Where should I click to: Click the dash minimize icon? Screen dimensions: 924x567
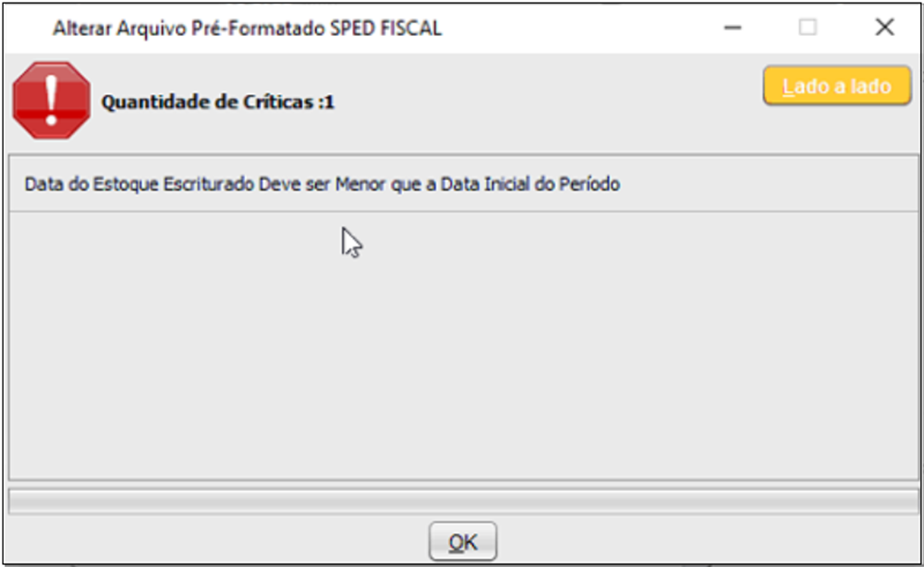click(733, 27)
